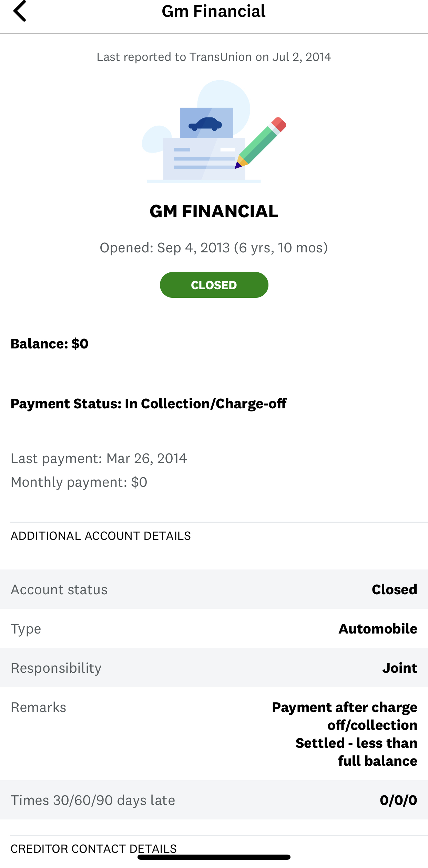Image resolution: width=428 pixels, height=868 pixels.
Task: Tap Payment Status: In Collection/Charge-off
Action: (149, 404)
